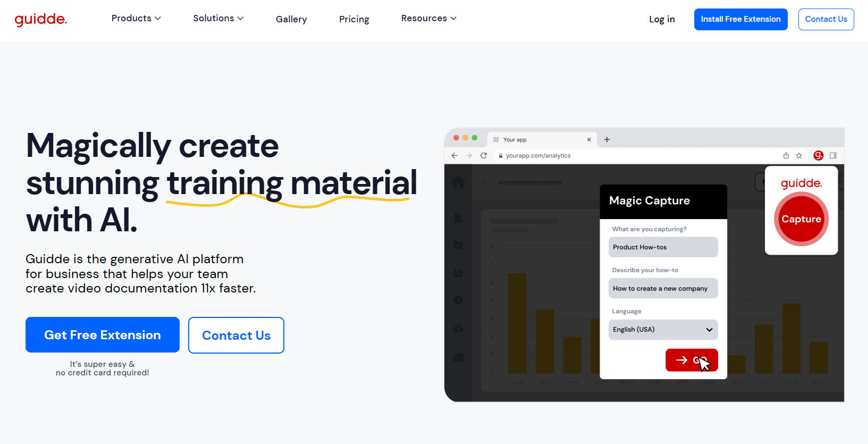Click the green macOS maximize dot
Viewport: 868px width, 444px height.
475,138
